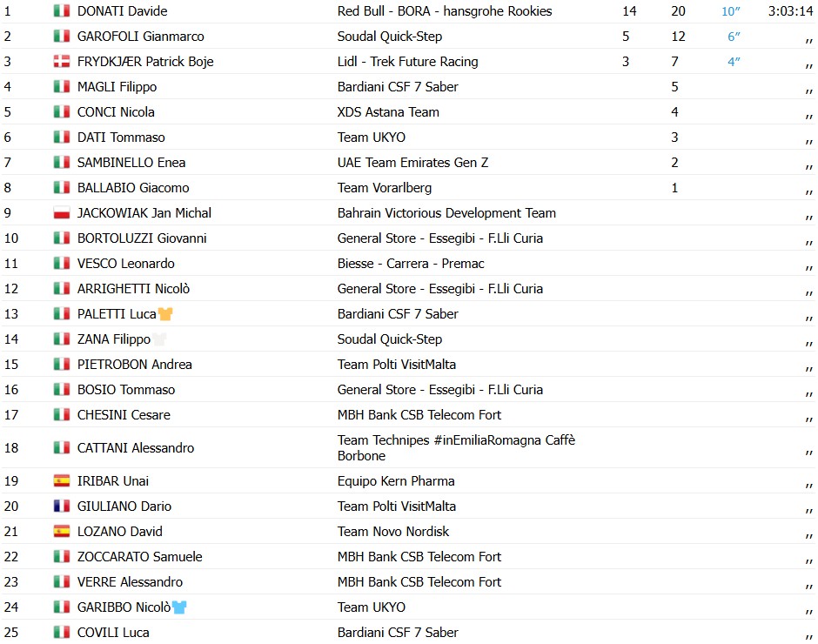Screen dimensions: 818x644
Task: Click the French flag beside GIULIANO Dario
Action: click(x=62, y=506)
